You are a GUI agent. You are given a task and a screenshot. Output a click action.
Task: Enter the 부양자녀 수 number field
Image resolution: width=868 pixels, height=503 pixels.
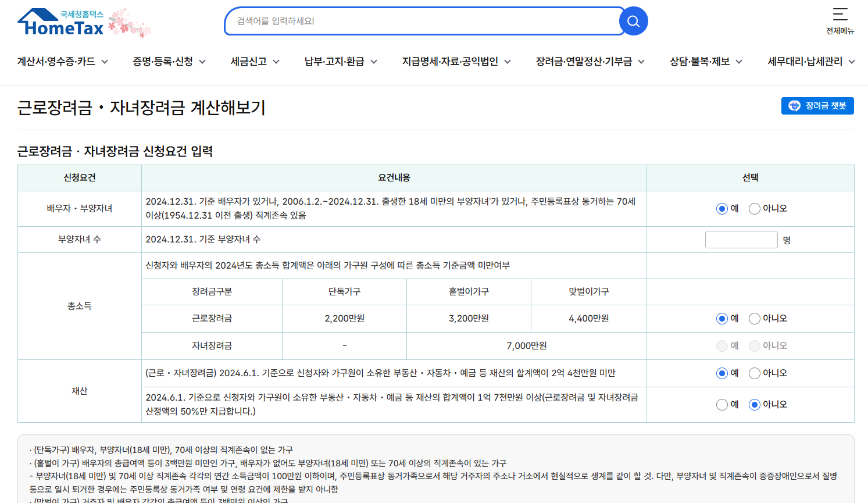click(741, 240)
